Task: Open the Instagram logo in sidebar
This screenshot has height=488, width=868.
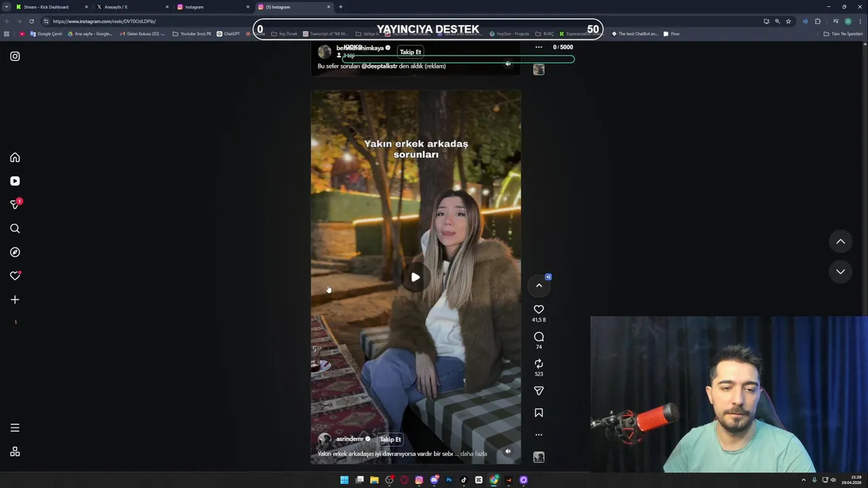Action: point(15,56)
